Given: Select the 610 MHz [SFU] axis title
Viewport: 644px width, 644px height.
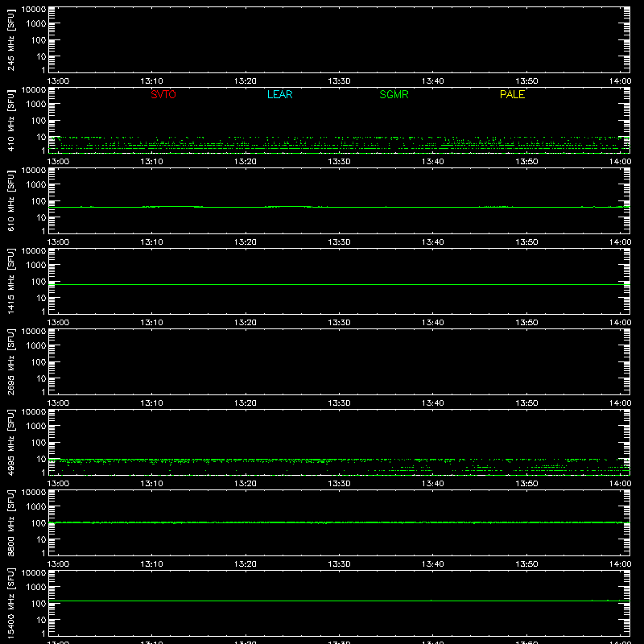Looking at the screenshot, I should [x=11, y=200].
